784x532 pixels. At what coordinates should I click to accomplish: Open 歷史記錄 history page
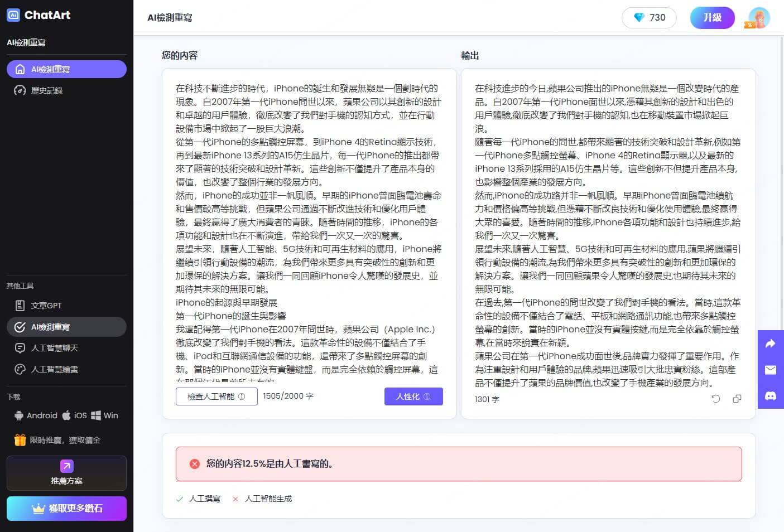pyautogui.click(x=66, y=90)
